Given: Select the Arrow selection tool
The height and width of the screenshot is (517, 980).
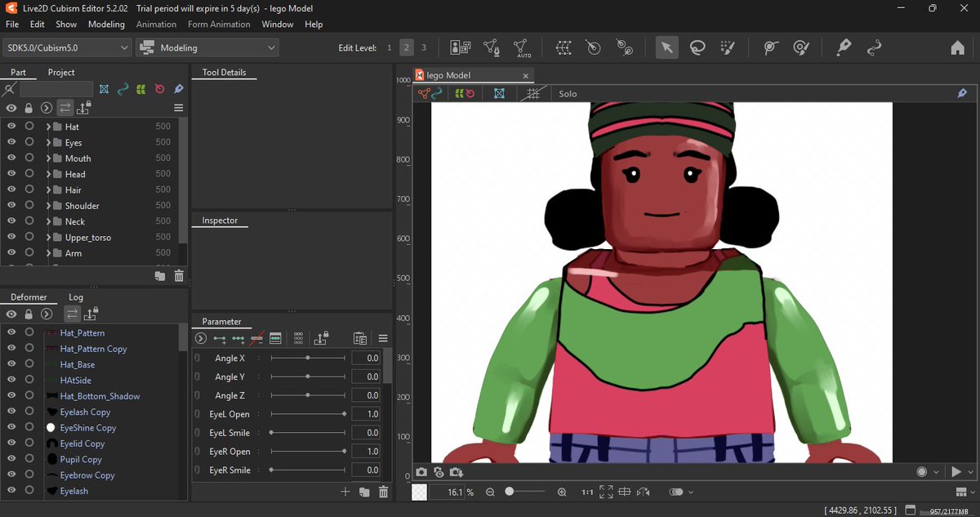Looking at the screenshot, I should pyautogui.click(x=666, y=47).
